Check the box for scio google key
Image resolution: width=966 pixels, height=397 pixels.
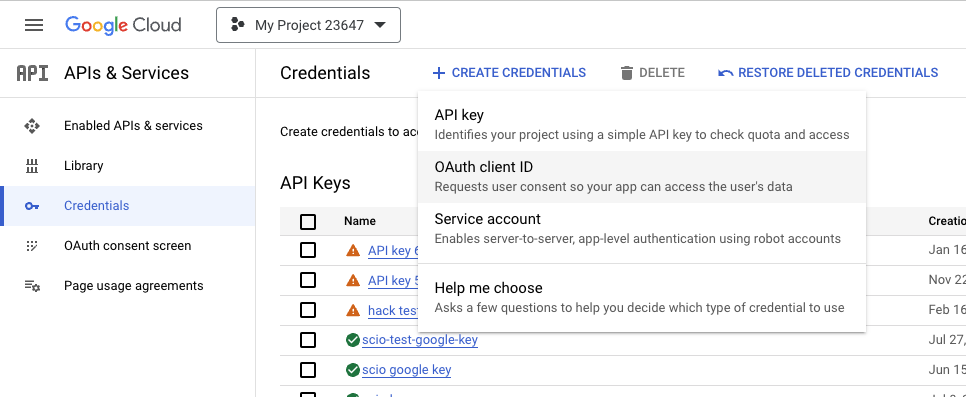[x=308, y=370]
